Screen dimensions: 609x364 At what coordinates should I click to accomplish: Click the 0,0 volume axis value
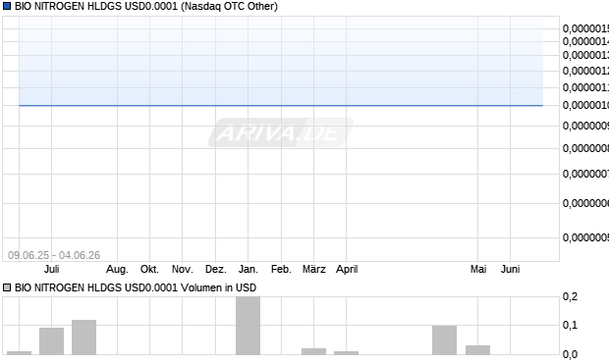[x=570, y=354]
